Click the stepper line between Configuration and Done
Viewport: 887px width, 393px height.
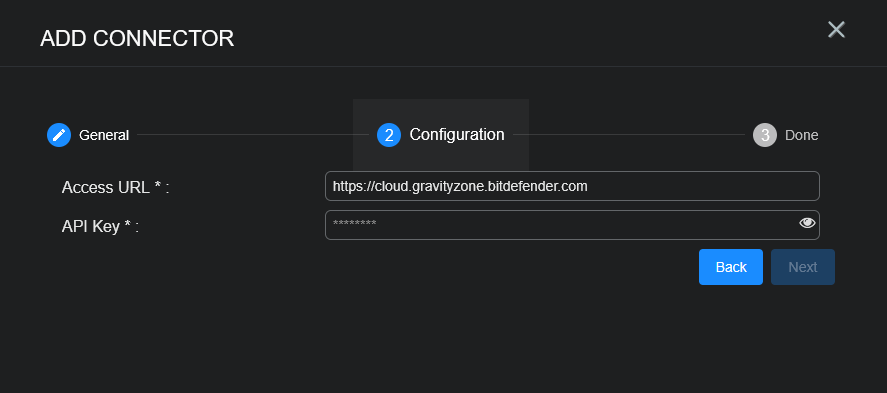click(628, 135)
